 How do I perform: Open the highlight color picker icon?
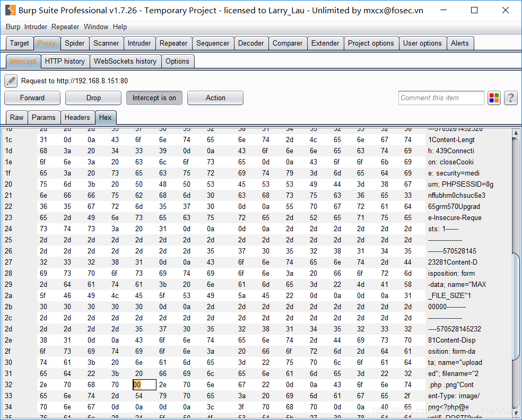click(x=494, y=98)
